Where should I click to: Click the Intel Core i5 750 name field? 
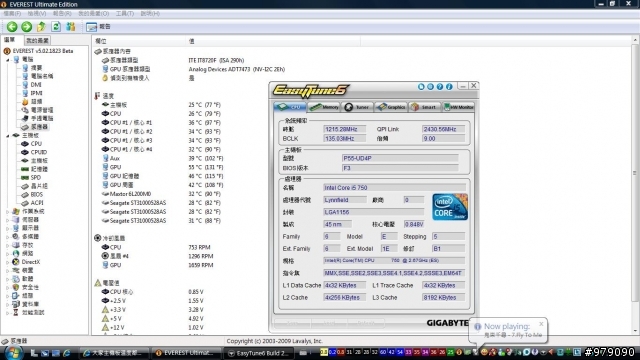pyautogui.click(x=394, y=188)
